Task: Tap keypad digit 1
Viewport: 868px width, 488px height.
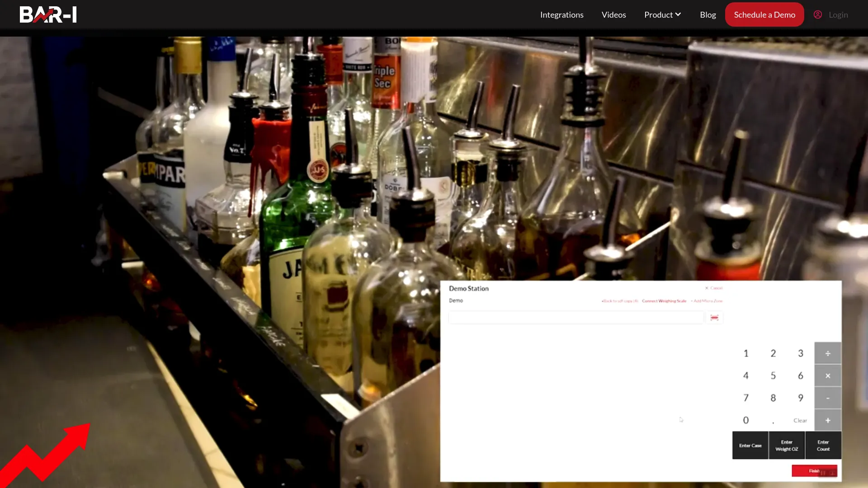Action: click(x=746, y=353)
